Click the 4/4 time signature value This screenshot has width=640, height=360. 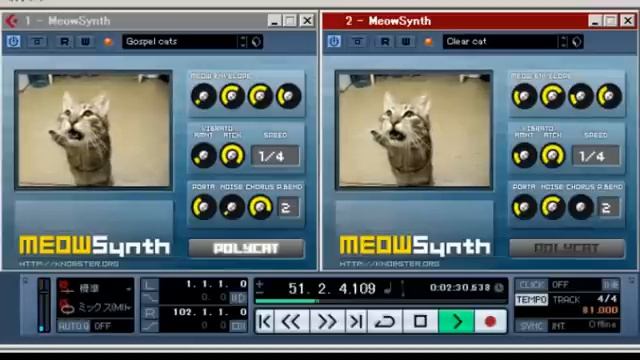[x=607, y=299]
